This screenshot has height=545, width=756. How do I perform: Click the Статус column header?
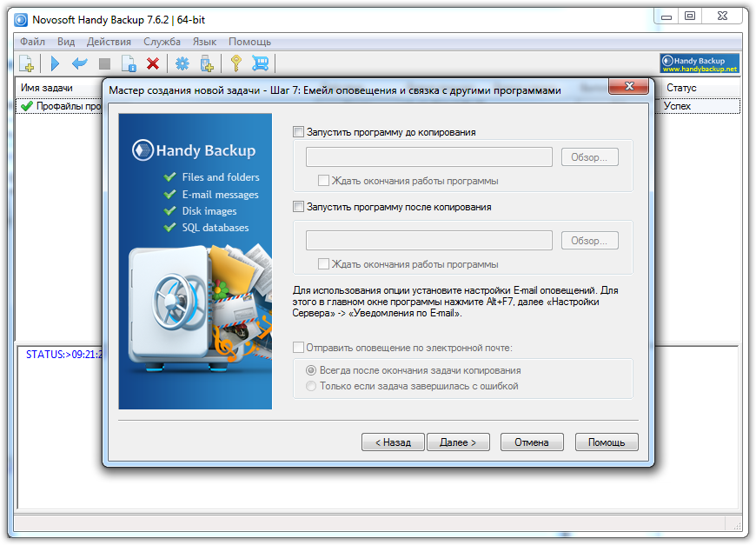point(681,88)
